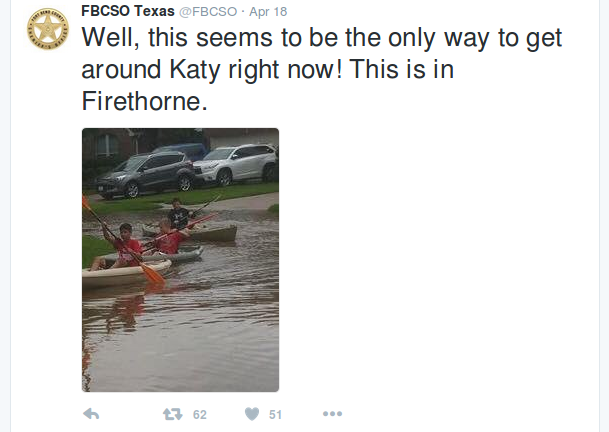Click the word 'Firethorne' in the tweet
609x432 pixels.
(144, 102)
